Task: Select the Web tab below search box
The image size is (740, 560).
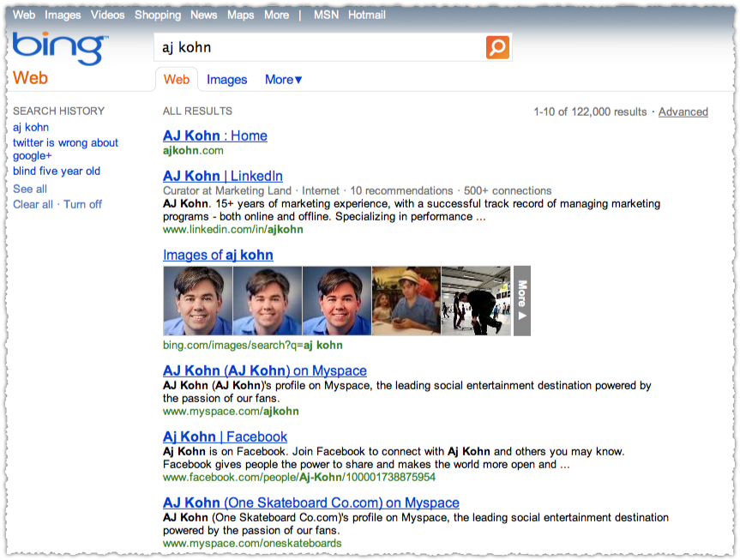Action: [177, 79]
